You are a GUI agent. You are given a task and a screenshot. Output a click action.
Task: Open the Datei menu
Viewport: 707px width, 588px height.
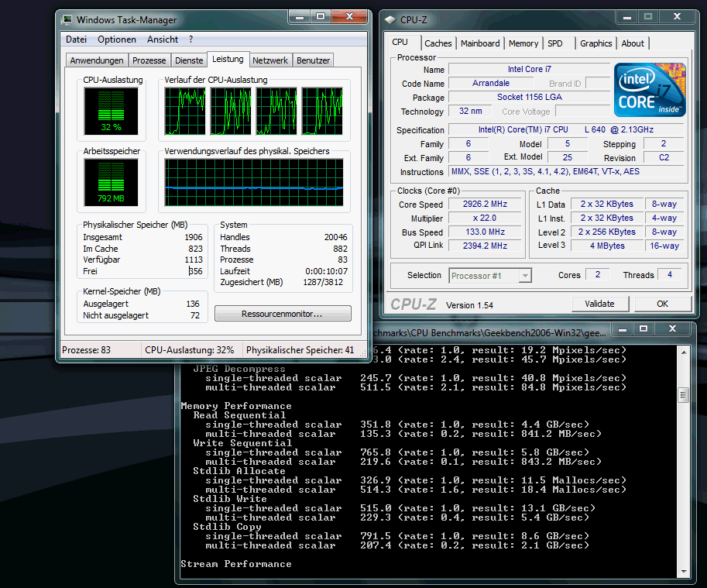click(x=76, y=40)
